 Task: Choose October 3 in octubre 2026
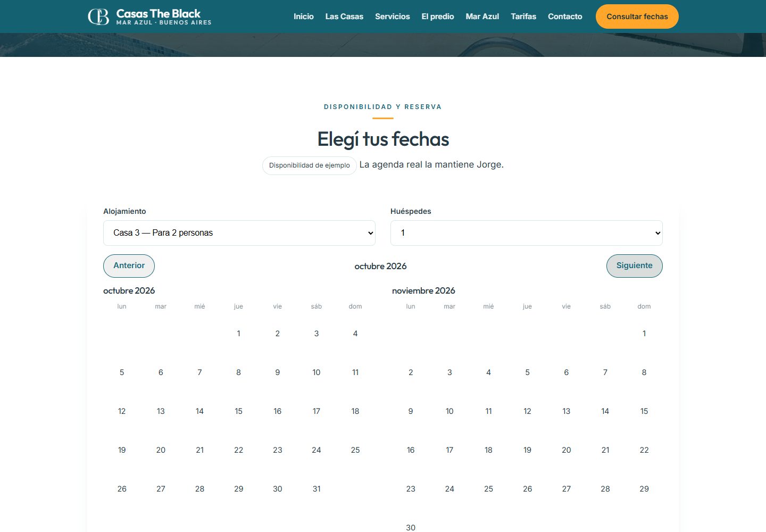[317, 334]
